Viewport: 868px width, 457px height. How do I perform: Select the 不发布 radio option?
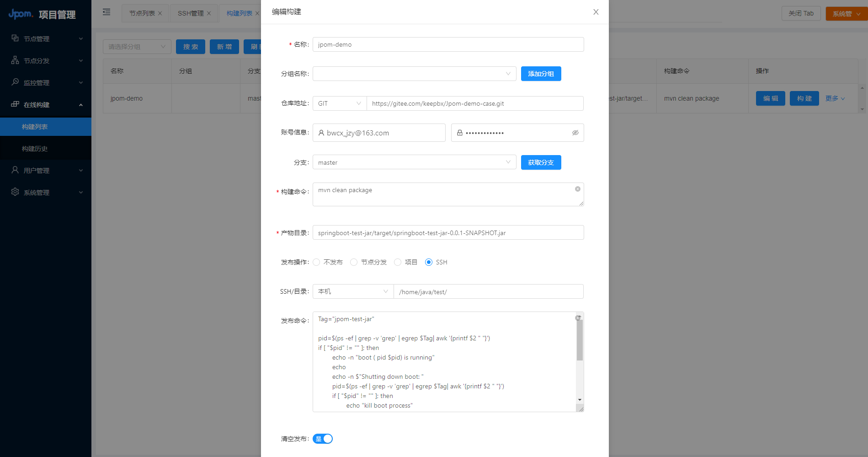pos(316,262)
